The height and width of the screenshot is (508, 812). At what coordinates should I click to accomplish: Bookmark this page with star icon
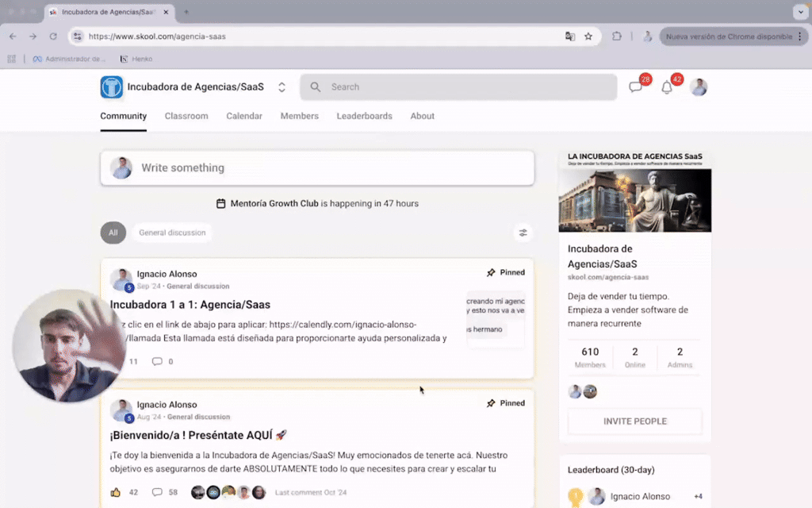coord(588,37)
